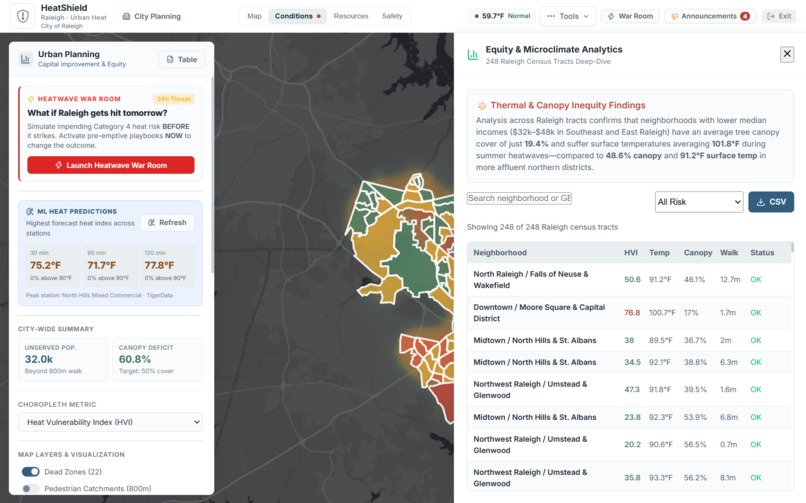Viewport: 806px width, 503px height.
Task: Open the Tools dropdown menu
Action: click(x=567, y=16)
